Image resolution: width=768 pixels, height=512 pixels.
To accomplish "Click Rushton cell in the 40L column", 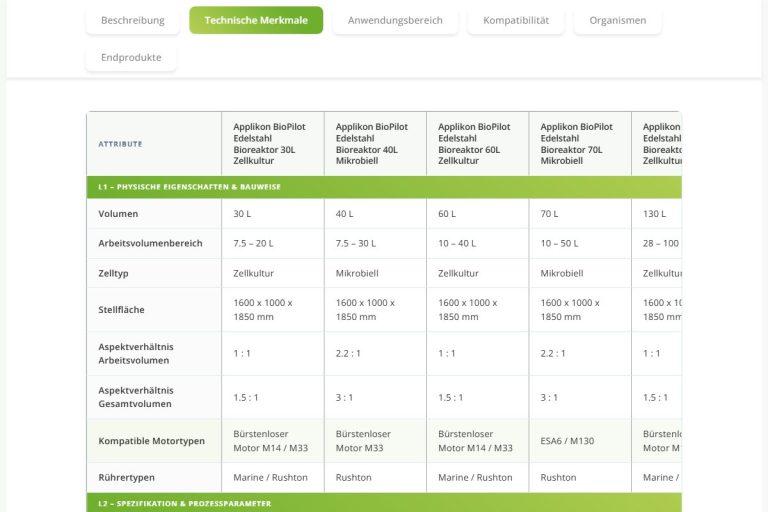I will pos(375,477).
